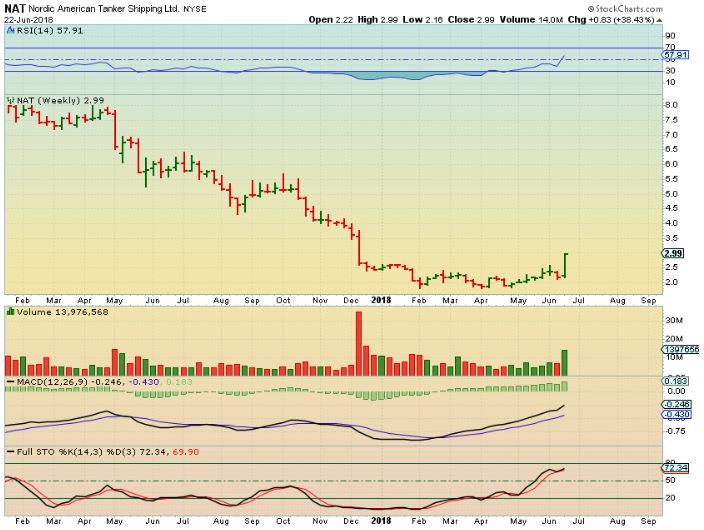Click the 20 level on stochastic axis
This screenshot has height=530, width=704.
tap(670, 498)
